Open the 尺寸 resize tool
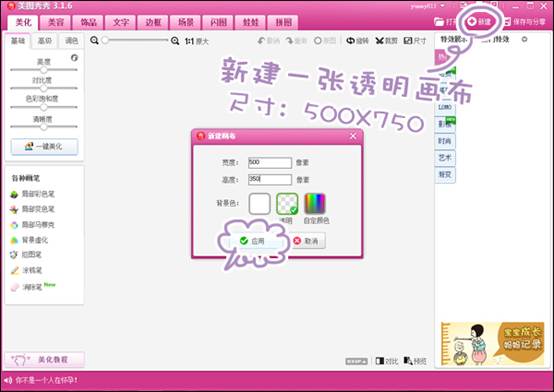The width and height of the screenshot is (554, 392). (x=415, y=41)
